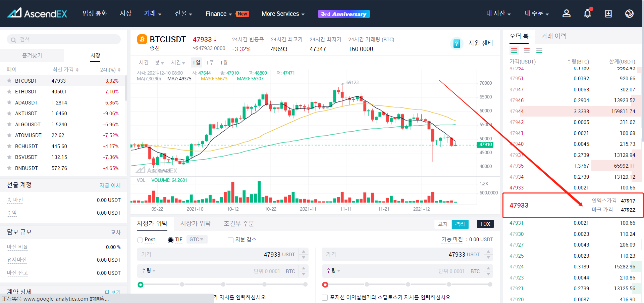
Task: Switch margin mode to 격리
Action: click(460, 224)
